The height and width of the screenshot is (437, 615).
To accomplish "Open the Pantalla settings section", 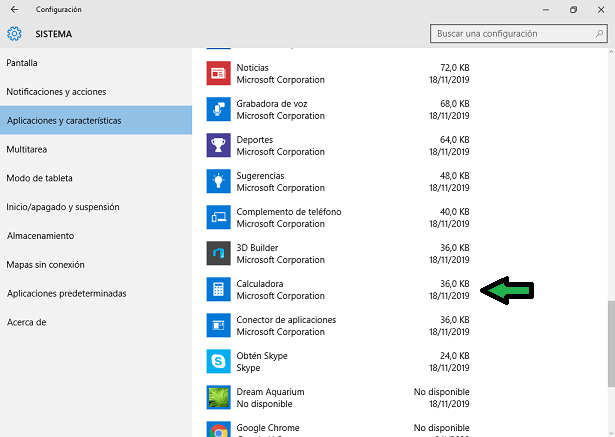I will (22, 62).
